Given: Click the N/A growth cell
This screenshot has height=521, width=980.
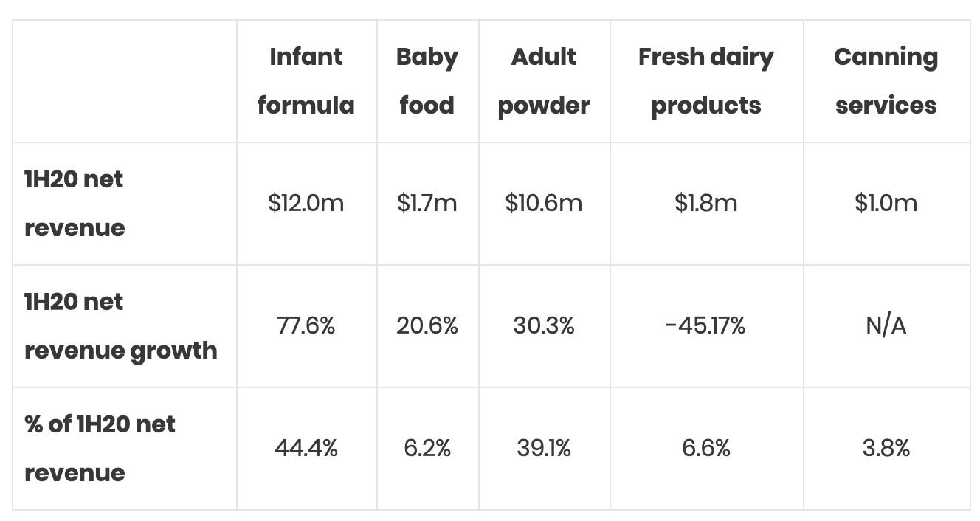Looking at the screenshot, I should pyautogui.click(x=886, y=325).
